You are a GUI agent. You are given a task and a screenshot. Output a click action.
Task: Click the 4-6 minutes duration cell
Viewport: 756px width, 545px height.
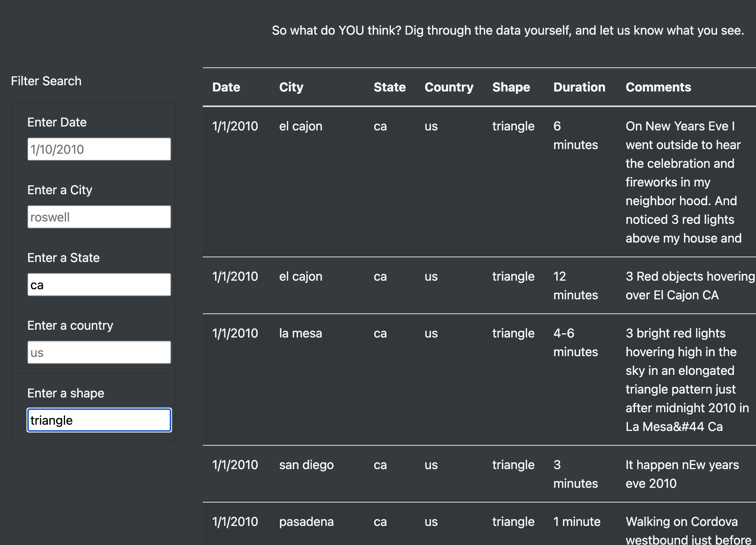click(x=575, y=343)
